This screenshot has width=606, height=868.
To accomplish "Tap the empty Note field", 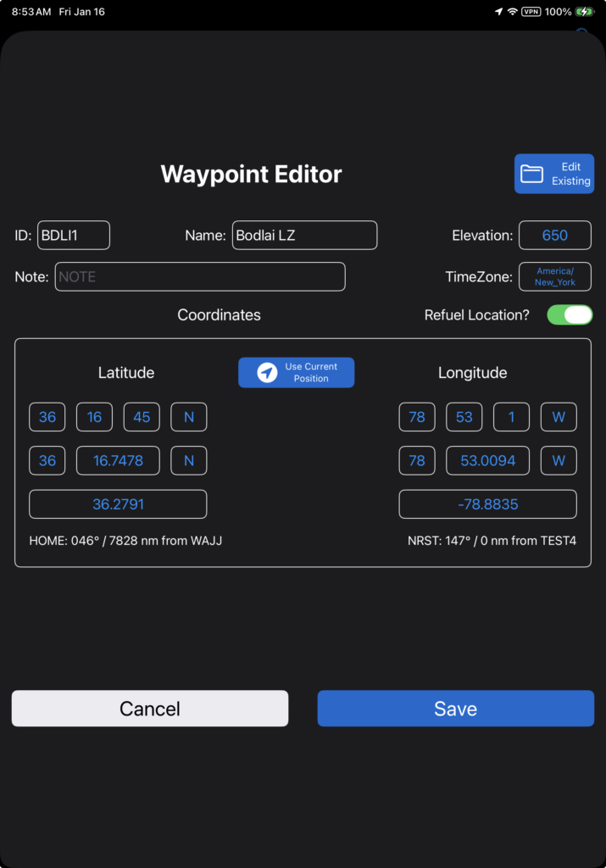I will 200,277.
